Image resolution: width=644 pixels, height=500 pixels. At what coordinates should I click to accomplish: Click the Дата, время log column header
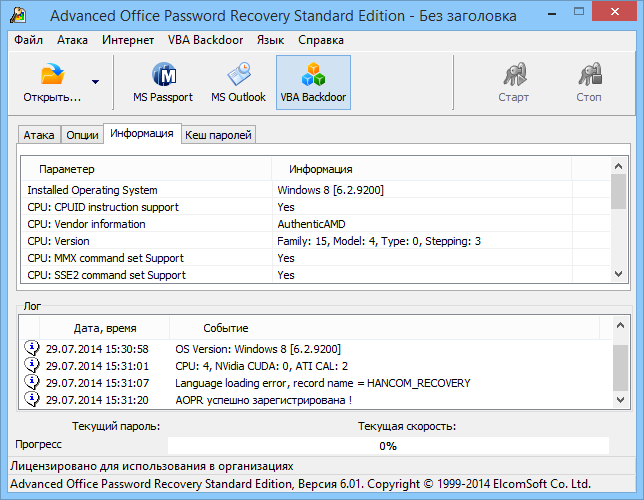click(105, 328)
